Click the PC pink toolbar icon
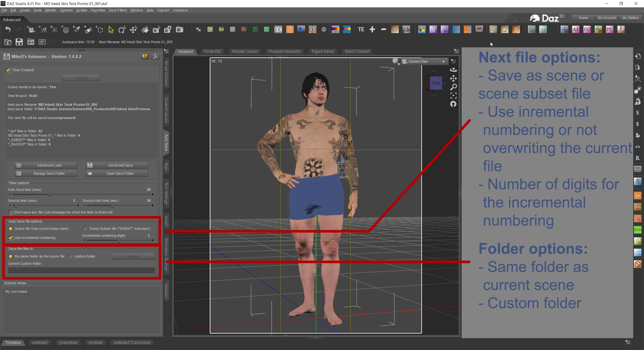644x350 pixels. pos(610,30)
